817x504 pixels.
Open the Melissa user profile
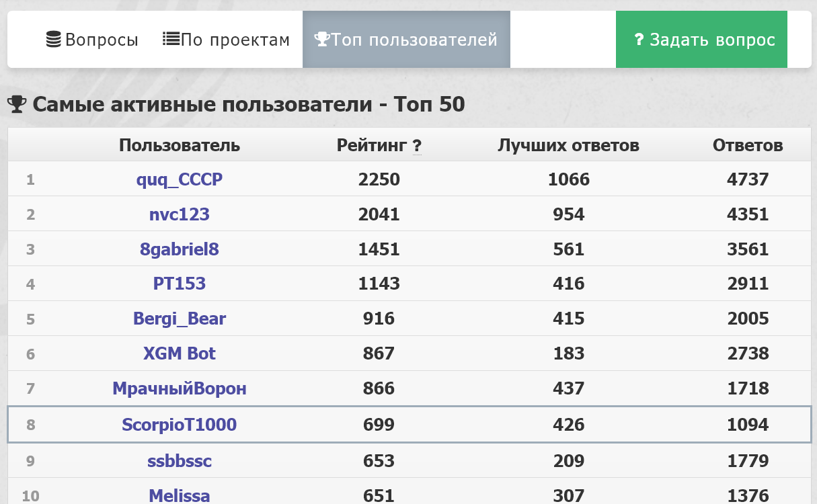pyautogui.click(x=180, y=496)
